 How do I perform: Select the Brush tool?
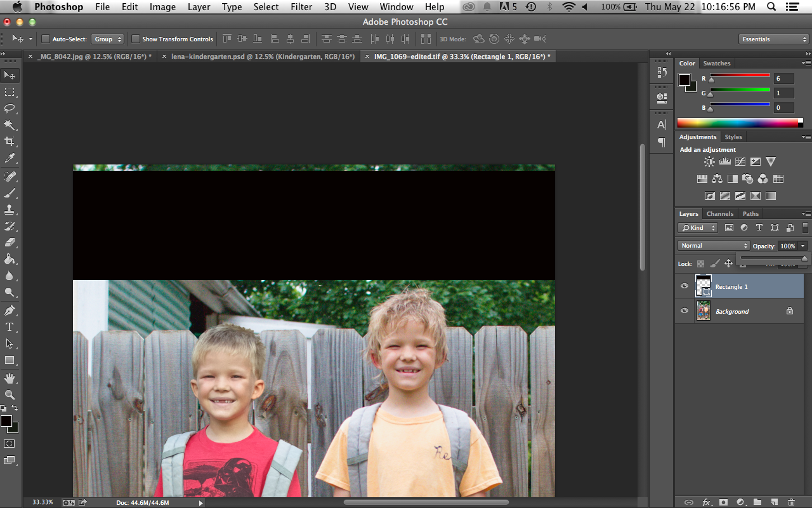pyautogui.click(x=10, y=192)
